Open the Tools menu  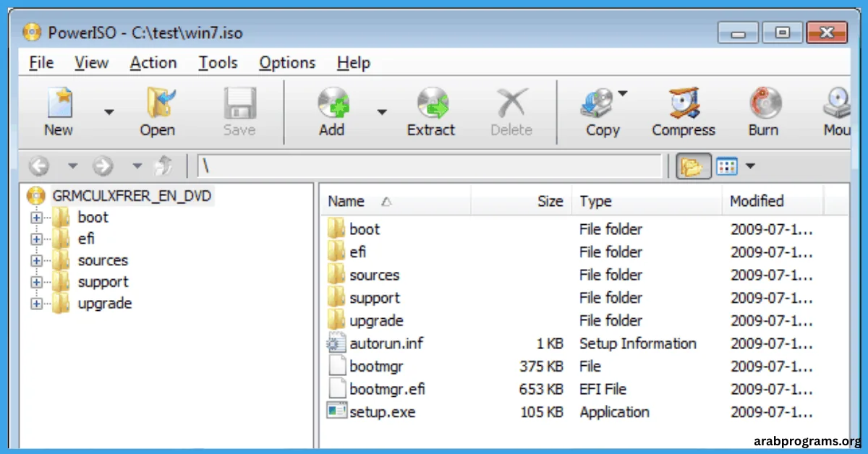click(x=218, y=63)
